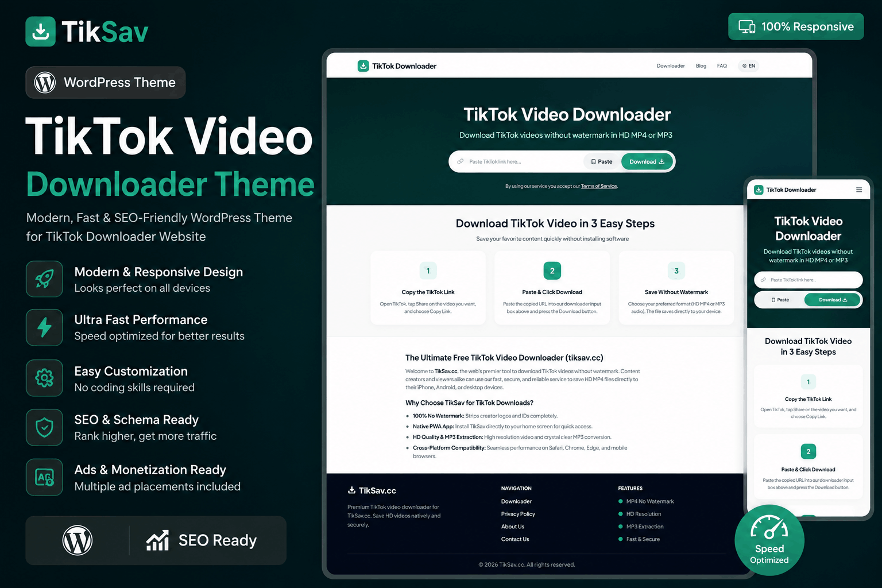Open the Contact Us footer link
The width and height of the screenshot is (882, 588).
(x=515, y=539)
